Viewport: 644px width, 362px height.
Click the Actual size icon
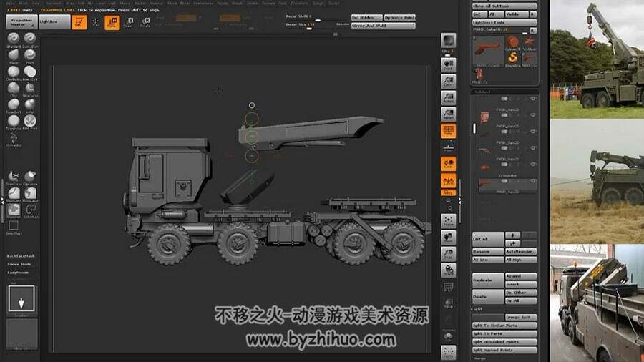448,98
